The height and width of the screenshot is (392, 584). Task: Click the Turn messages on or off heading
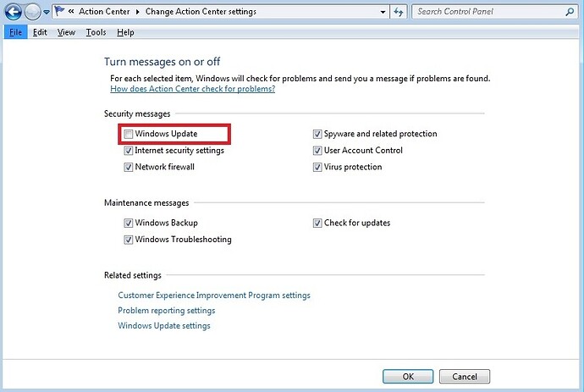pos(162,62)
